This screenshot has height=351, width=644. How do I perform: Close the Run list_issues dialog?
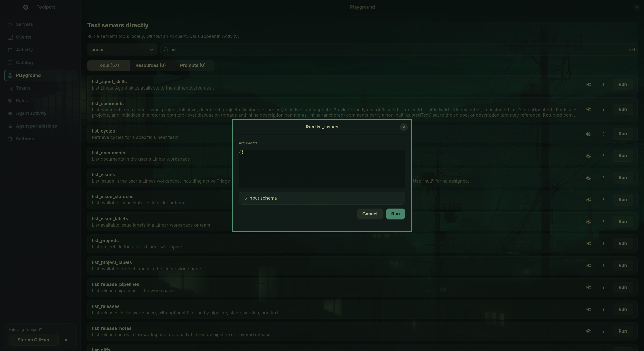coord(404,127)
